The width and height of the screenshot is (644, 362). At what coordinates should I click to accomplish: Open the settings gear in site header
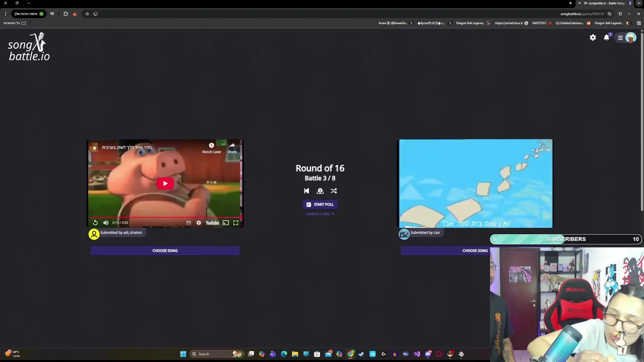tap(593, 38)
